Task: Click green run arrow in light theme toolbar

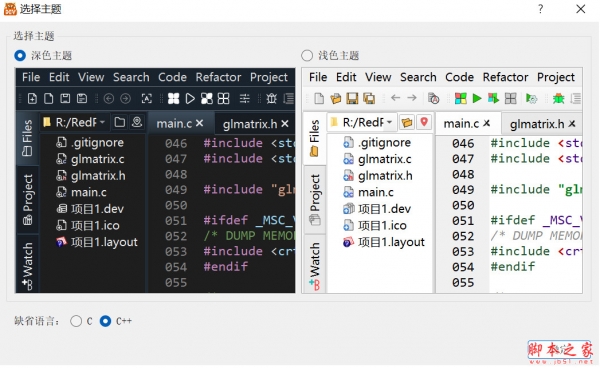Action: (477, 99)
